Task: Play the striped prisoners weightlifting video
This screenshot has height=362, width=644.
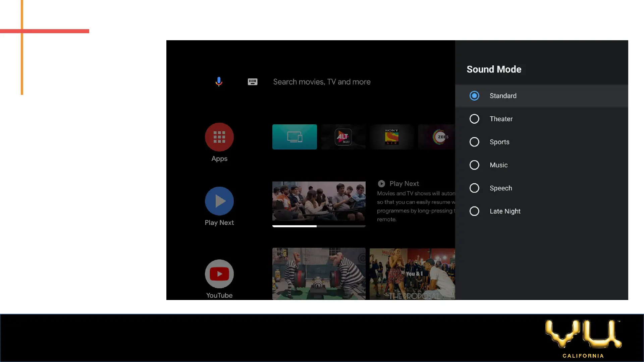Action: pos(319,274)
